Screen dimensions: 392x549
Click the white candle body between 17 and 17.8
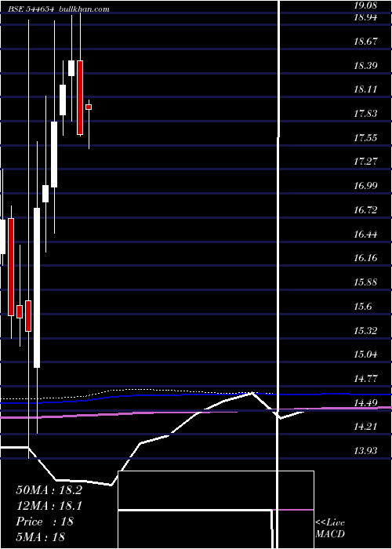(x=54, y=155)
